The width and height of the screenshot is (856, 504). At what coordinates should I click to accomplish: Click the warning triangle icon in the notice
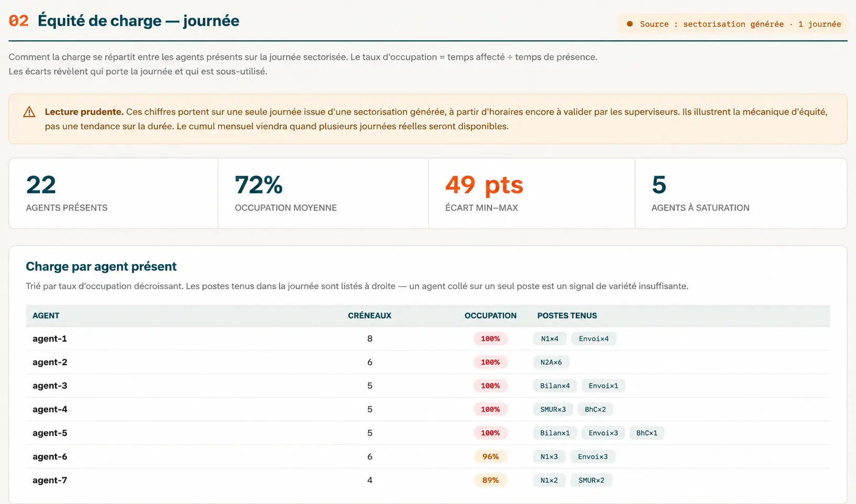[29, 112]
